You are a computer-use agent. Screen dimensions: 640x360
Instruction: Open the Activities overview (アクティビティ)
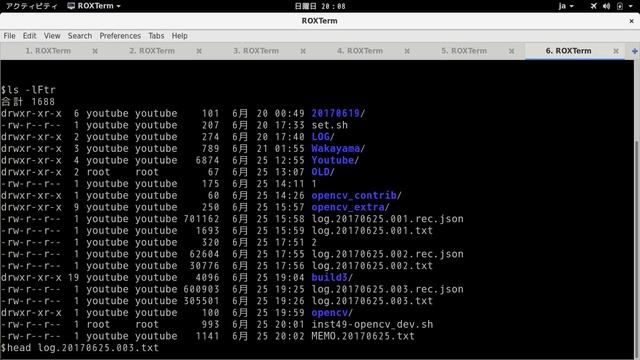pyautogui.click(x=31, y=6)
